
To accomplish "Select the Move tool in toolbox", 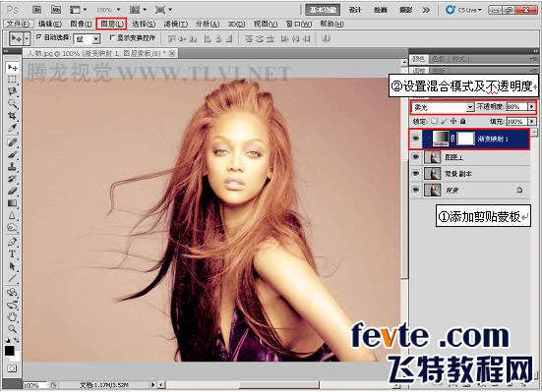I will pos(12,68).
